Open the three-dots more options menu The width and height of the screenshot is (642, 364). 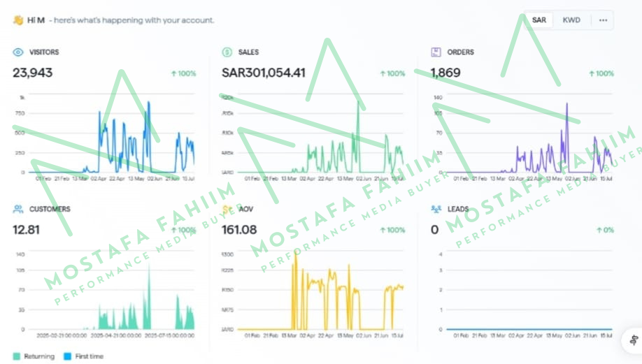click(x=603, y=20)
